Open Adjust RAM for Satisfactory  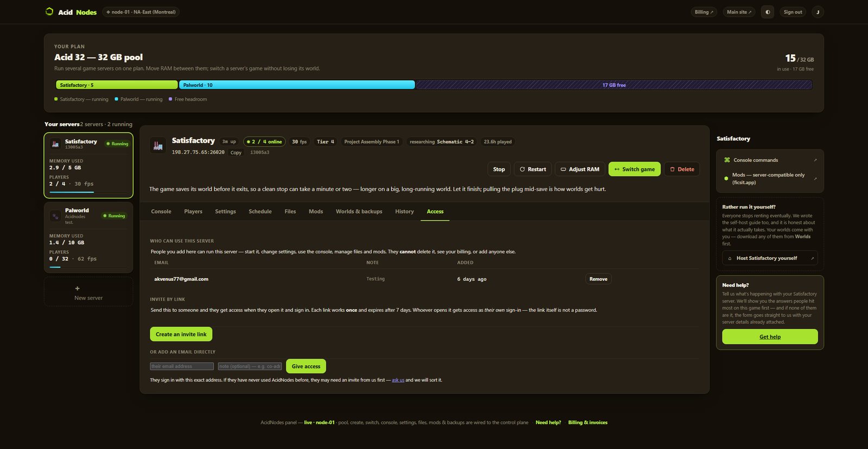pyautogui.click(x=580, y=169)
